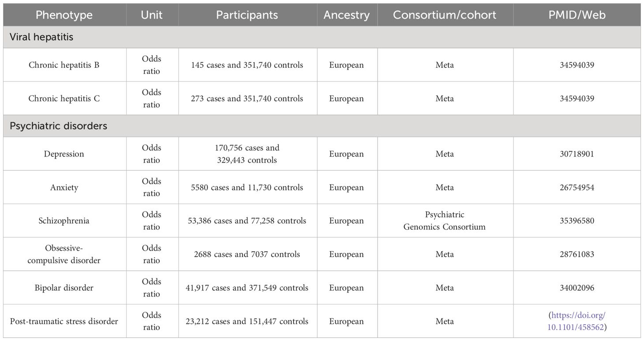Click the Participants column header
The height and width of the screenshot is (341, 644).
point(247,15)
